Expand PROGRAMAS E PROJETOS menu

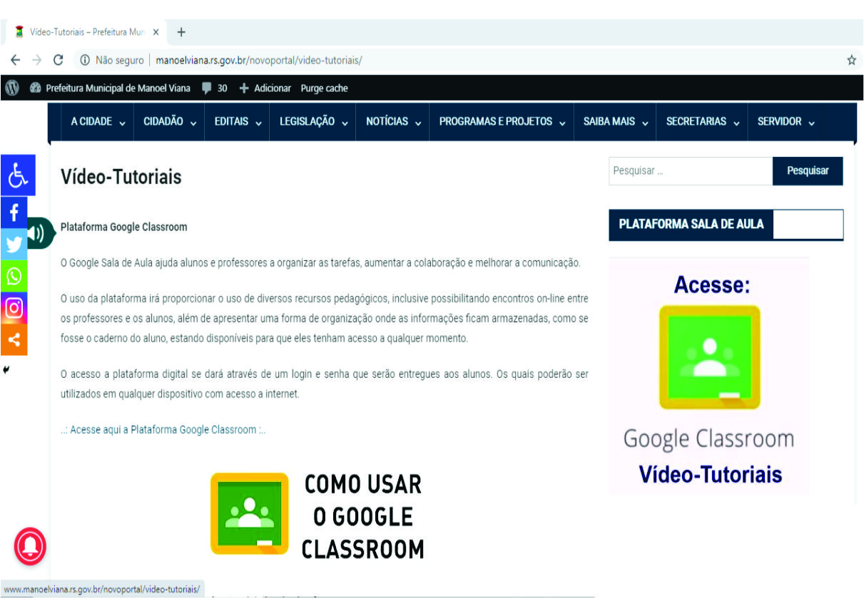[x=502, y=122]
